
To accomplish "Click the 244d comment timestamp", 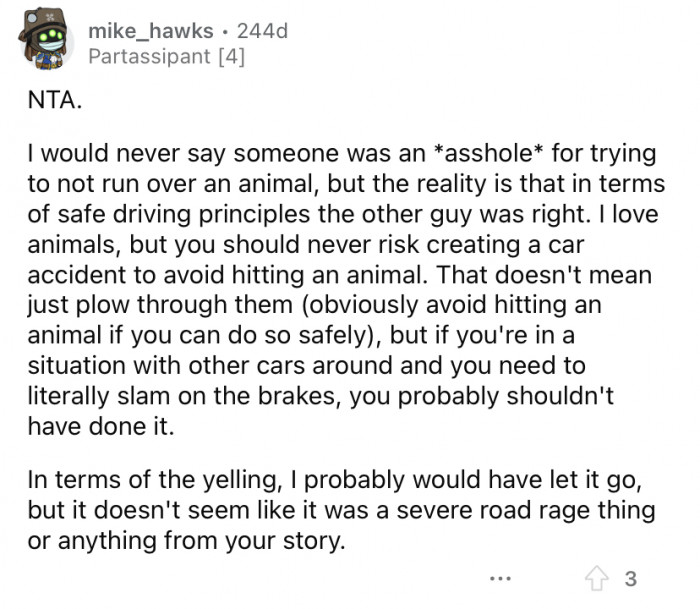I will coord(262,32).
